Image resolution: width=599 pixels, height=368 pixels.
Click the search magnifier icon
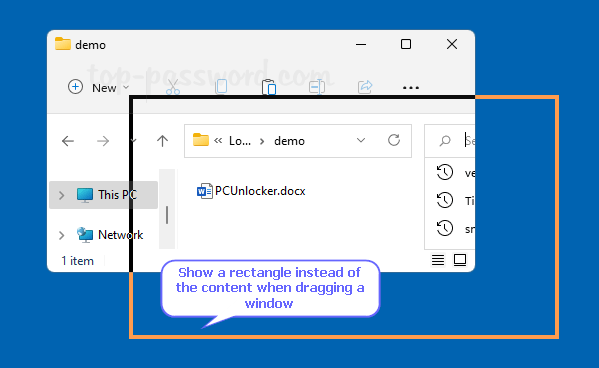(445, 141)
